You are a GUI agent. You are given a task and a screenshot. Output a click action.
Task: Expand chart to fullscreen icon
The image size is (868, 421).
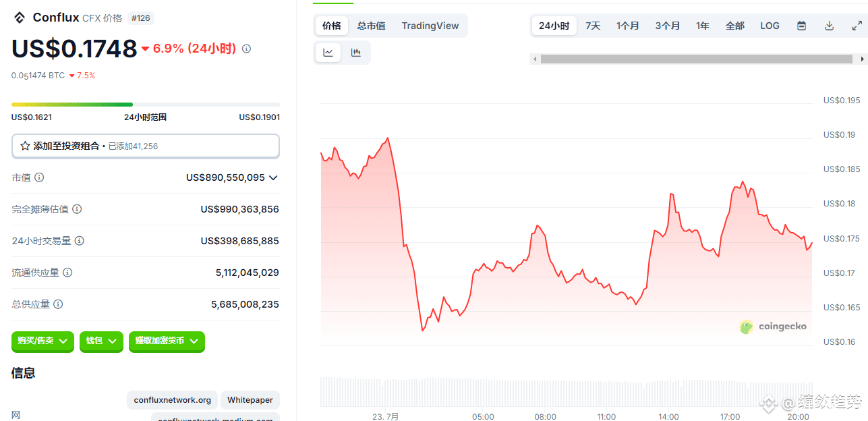pos(857,26)
